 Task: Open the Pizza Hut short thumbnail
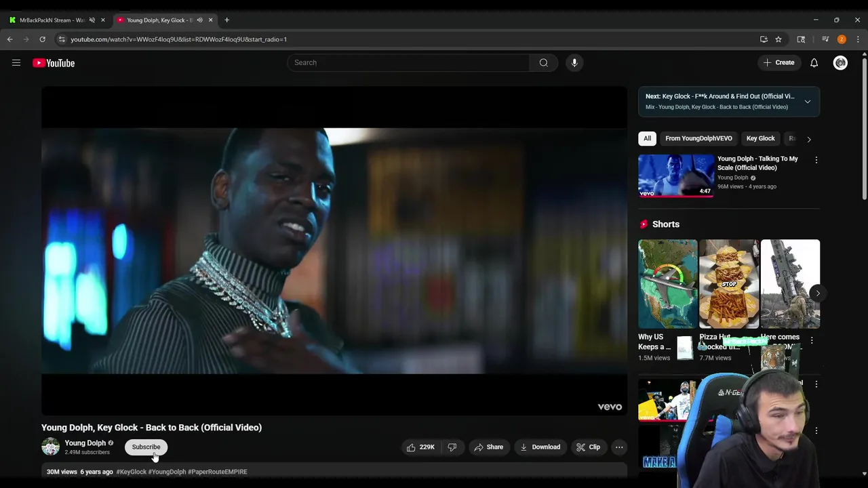(x=729, y=284)
